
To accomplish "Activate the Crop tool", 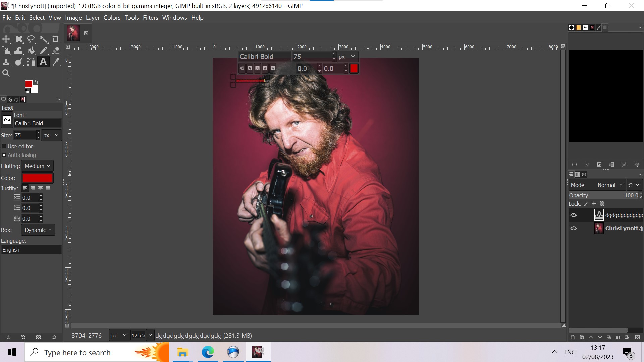I will (56, 39).
